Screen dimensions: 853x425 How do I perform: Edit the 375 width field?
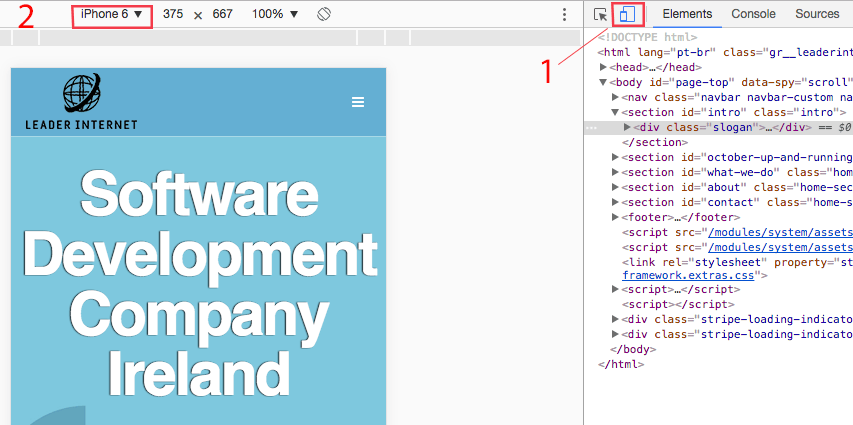(173, 14)
